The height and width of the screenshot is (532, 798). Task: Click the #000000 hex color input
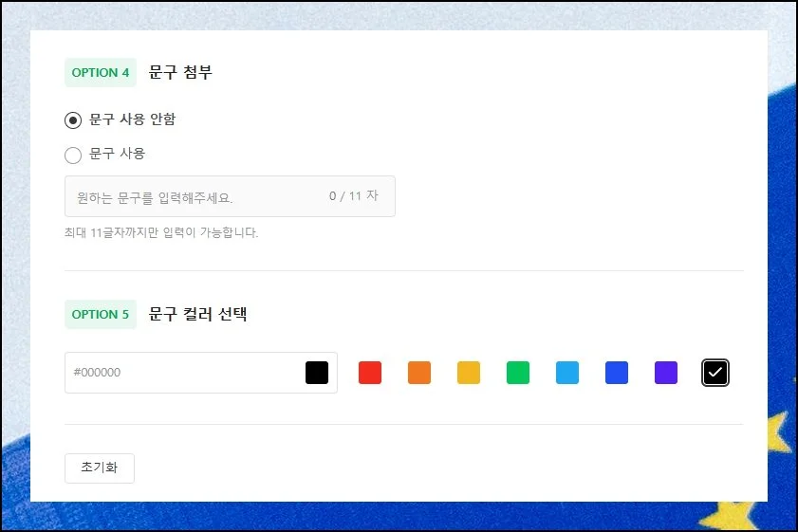pyautogui.click(x=180, y=373)
